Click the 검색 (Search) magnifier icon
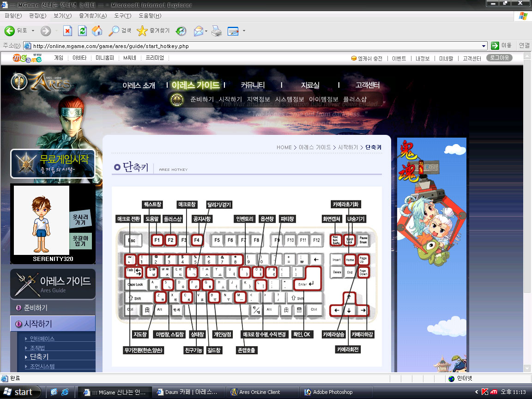Image resolution: width=532 pixels, height=399 pixels. click(x=115, y=31)
